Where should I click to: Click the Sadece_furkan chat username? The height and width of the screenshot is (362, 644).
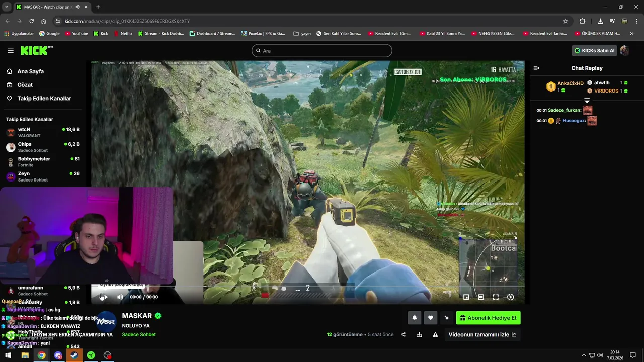click(x=565, y=110)
